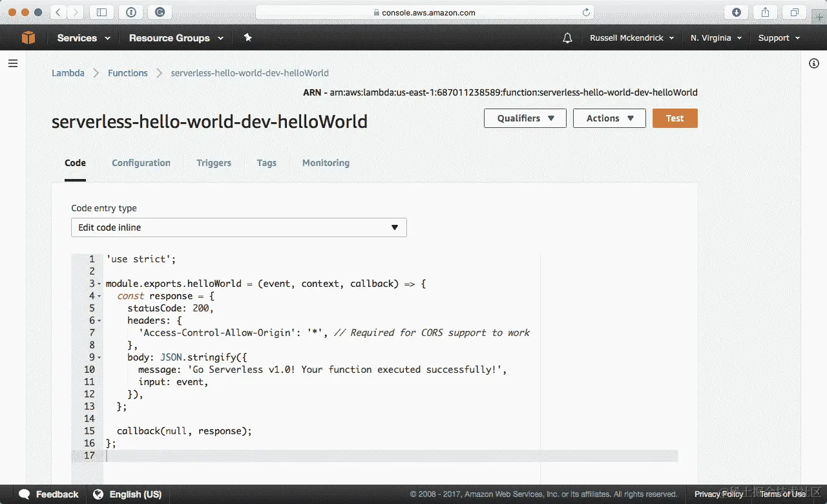Click the globe language icon in footer

98,494
